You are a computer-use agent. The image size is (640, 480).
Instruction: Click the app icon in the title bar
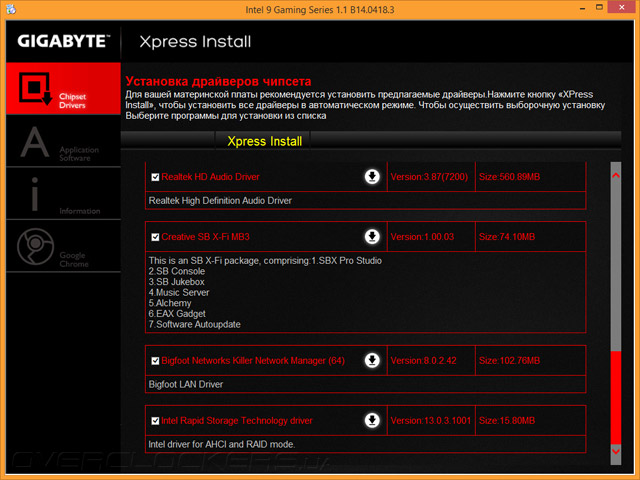coord(11,9)
